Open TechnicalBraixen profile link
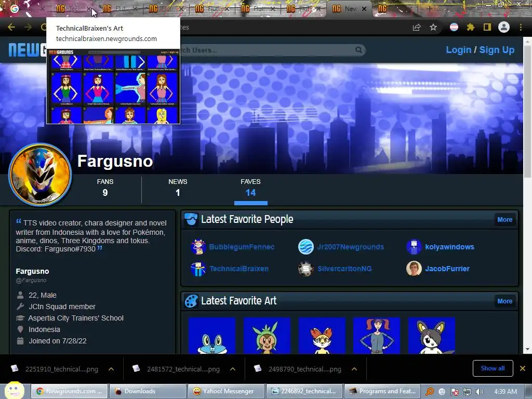The width and height of the screenshot is (532, 399). click(239, 269)
